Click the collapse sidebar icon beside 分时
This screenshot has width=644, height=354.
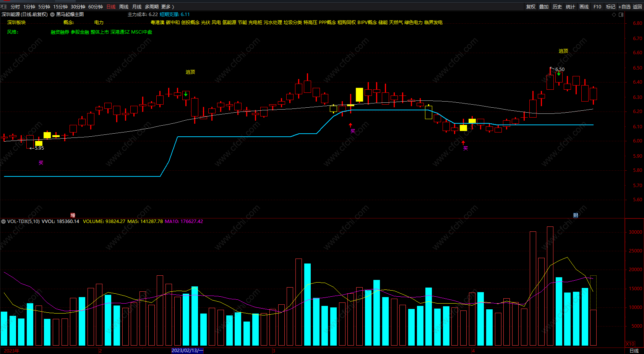(x=4, y=6)
